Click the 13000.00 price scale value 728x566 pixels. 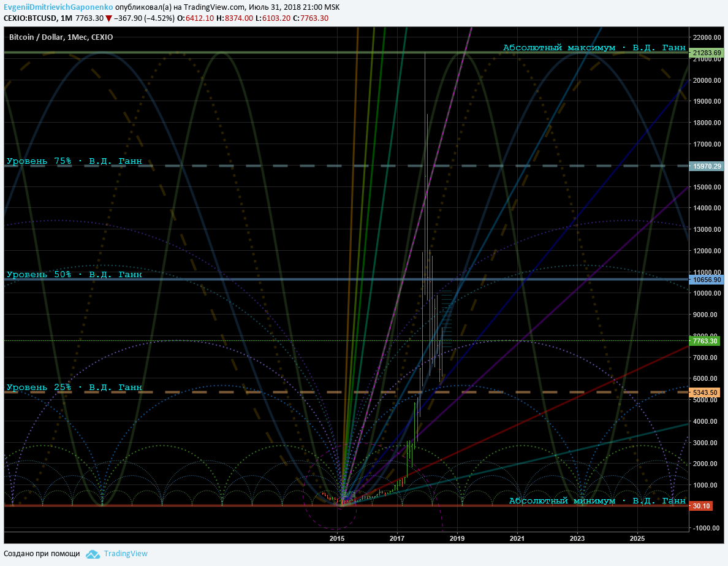click(707, 229)
